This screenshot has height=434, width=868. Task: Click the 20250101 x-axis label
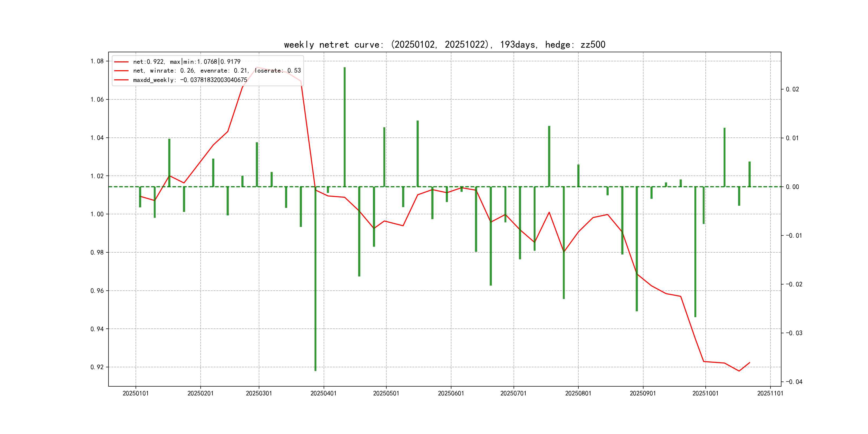136,393
